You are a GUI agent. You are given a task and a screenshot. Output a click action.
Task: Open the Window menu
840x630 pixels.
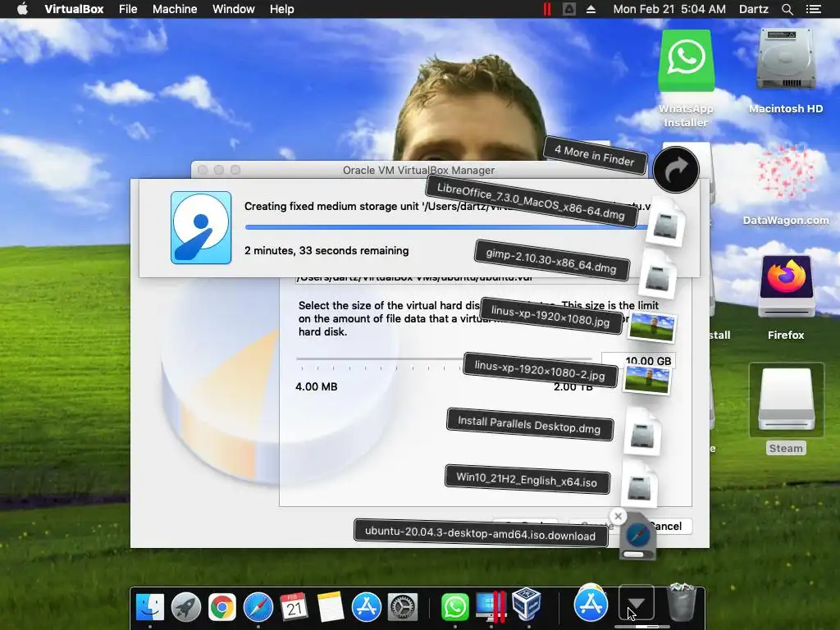[x=234, y=9]
